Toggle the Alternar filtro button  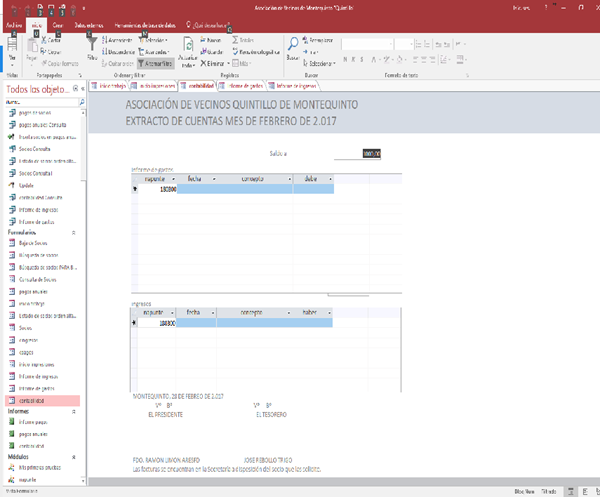(x=153, y=63)
